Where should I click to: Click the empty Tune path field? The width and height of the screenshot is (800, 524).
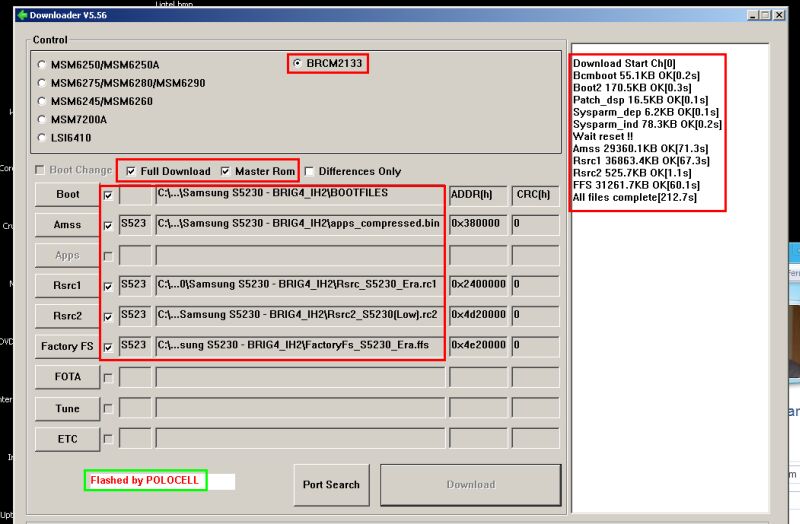pos(299,408)
